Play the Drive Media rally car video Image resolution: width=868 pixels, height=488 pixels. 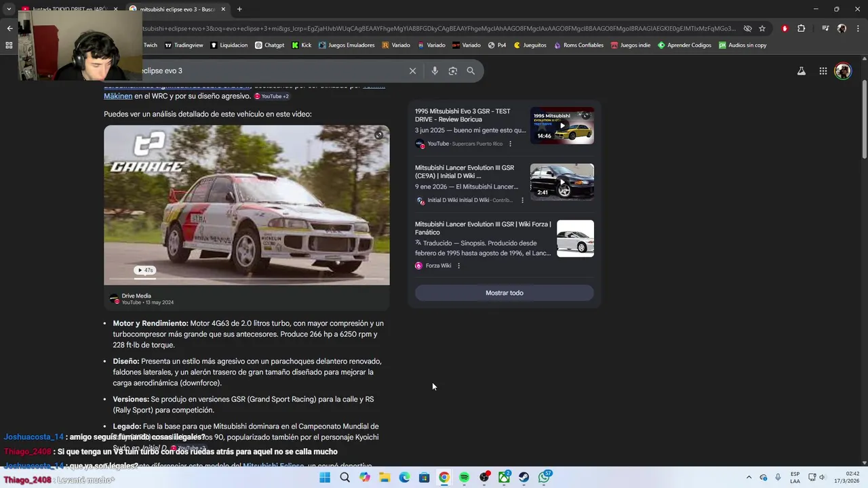247,205
